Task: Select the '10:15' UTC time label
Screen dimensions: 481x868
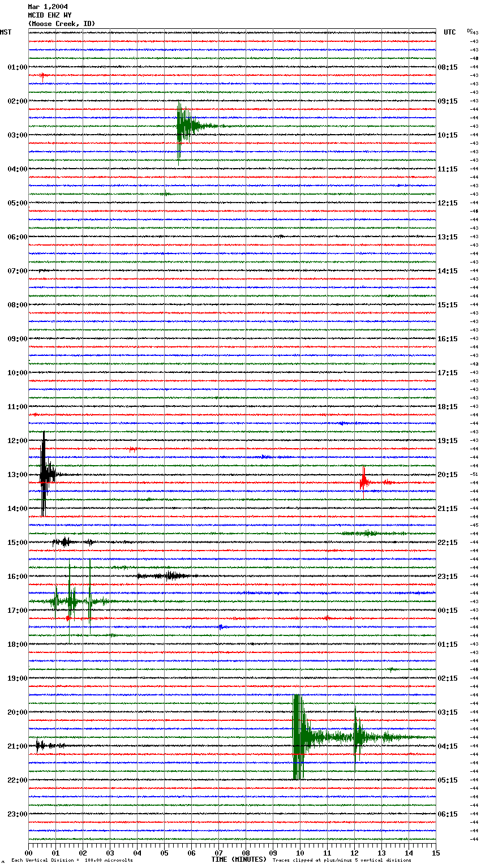Action: [x=448, y=135]
